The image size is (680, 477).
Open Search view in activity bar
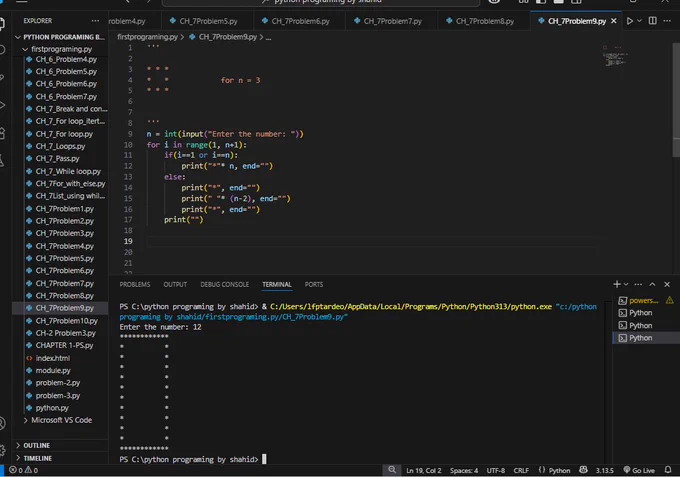[x=2, y=50]
